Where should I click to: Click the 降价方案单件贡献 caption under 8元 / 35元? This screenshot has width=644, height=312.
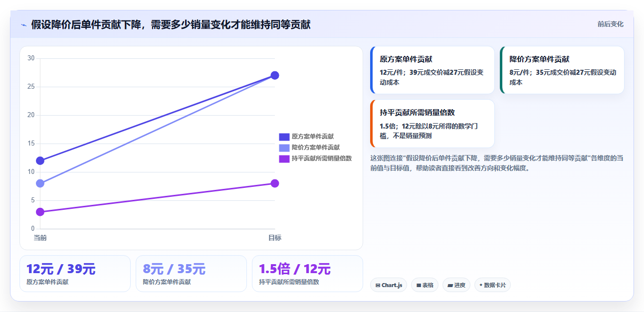coord(167,282)
